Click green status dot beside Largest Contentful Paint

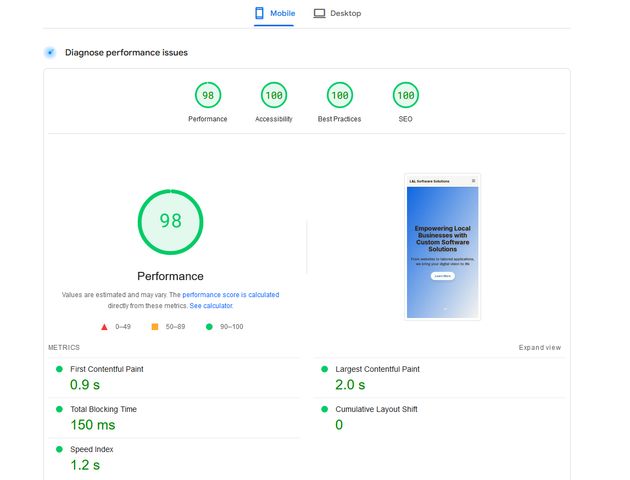tap(325, 369)
